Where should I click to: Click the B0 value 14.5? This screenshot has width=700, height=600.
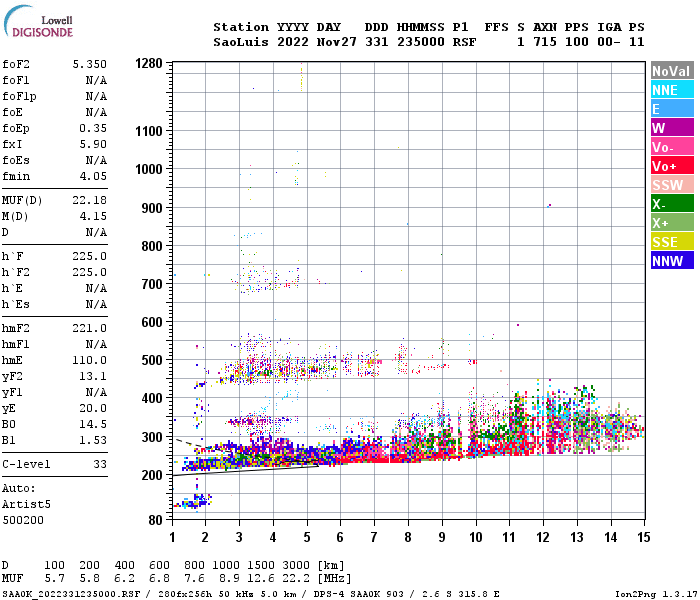coord(93,424)
